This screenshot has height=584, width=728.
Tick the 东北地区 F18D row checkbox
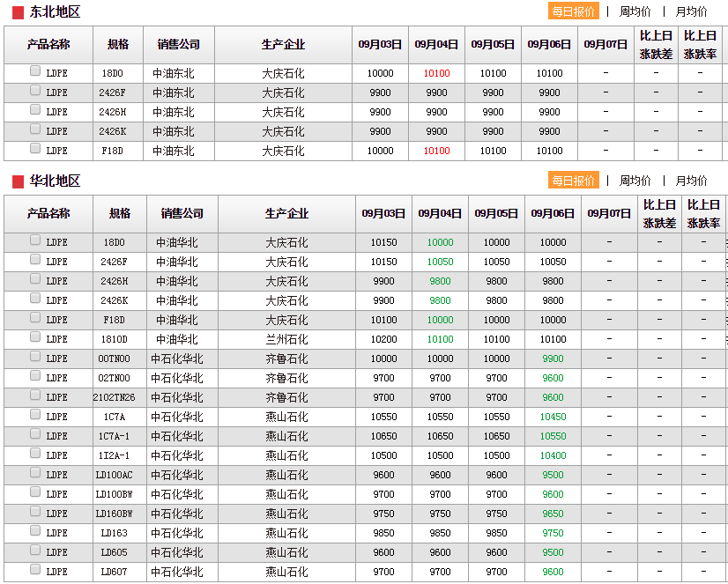tap(35, 149)
